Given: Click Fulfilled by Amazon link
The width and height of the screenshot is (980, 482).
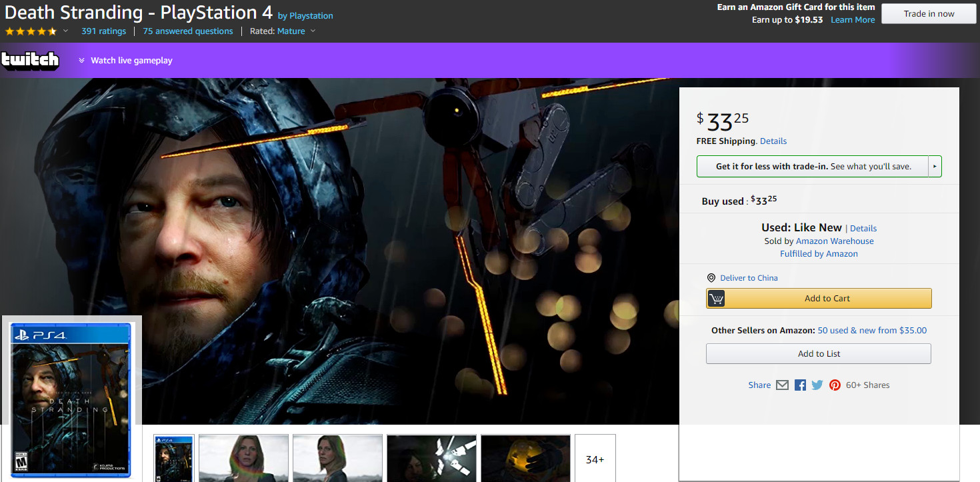Looking at the screenshot, I should (819, 254).
